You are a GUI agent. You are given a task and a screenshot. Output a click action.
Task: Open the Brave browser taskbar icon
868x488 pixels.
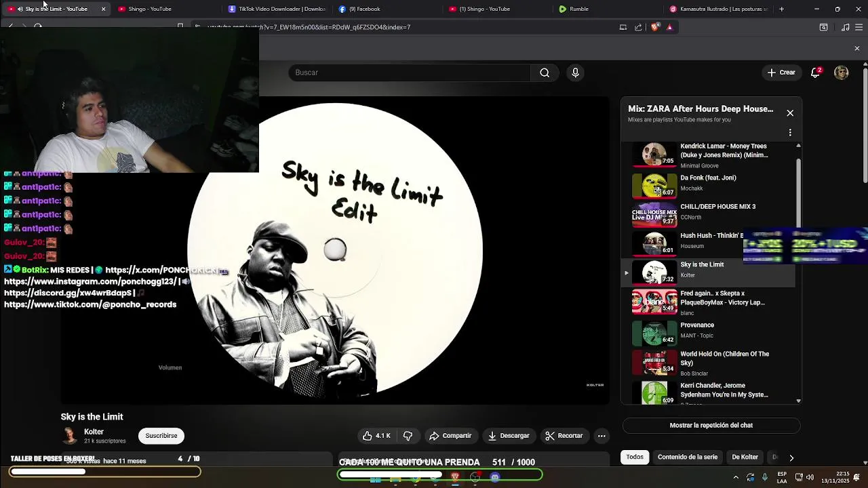pos(455,477)
